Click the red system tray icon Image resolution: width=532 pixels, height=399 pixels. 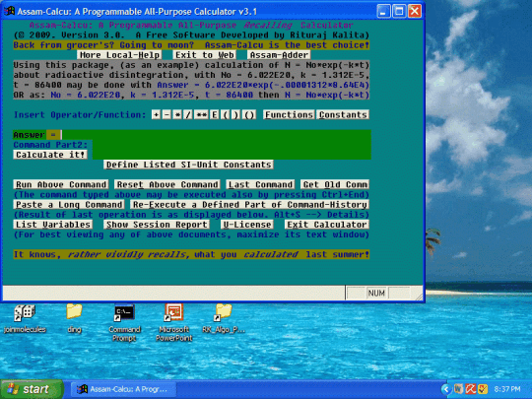tap(470, 389)
